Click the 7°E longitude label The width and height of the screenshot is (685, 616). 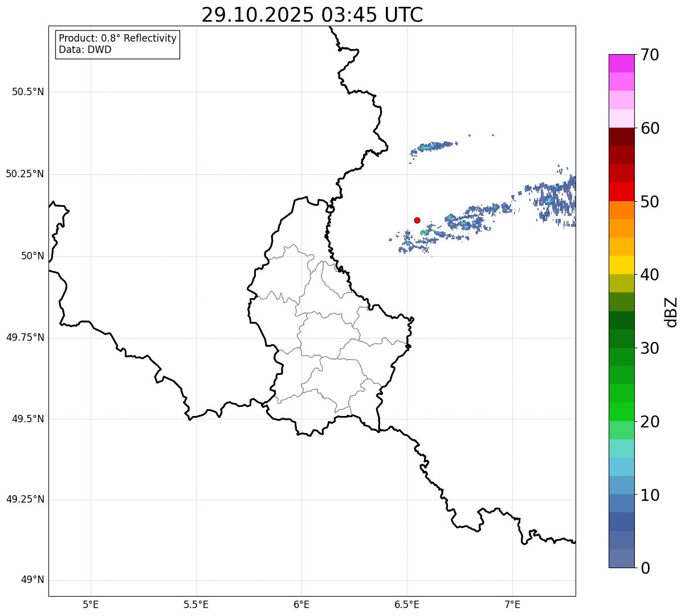pos(512,604)
